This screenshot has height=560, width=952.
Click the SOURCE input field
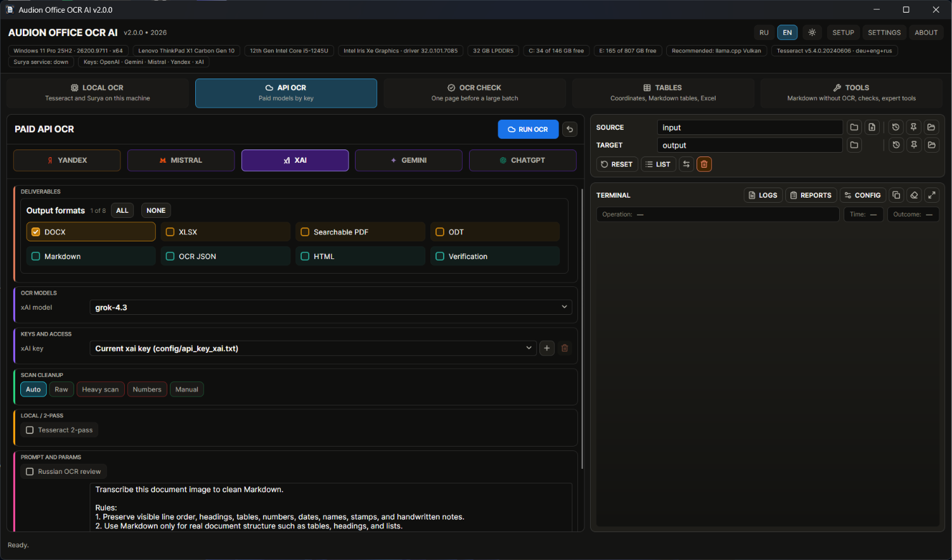point(750,127)
